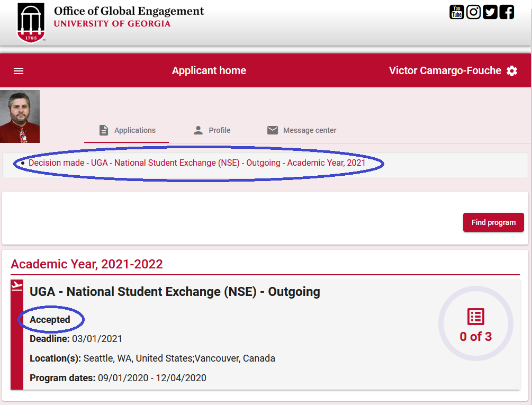The width and height of the screenshot is (532, 405).
Task: Open the Instagram social link
Action: (473, 12)
